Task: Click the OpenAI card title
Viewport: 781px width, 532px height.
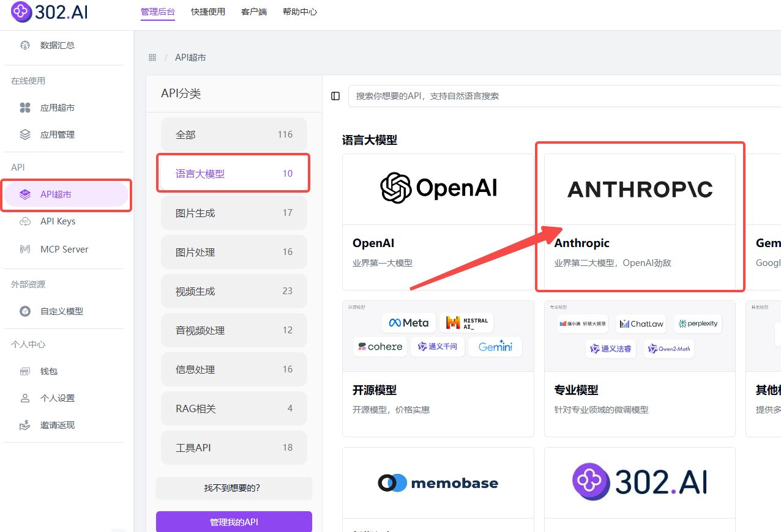Action: 373,243
